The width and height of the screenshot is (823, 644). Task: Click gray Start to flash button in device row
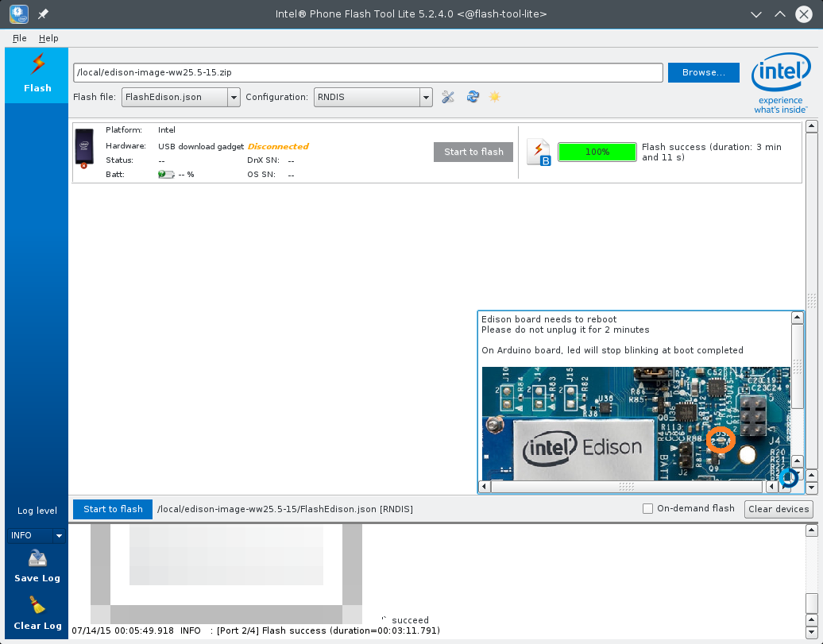[x=473, y=152]
